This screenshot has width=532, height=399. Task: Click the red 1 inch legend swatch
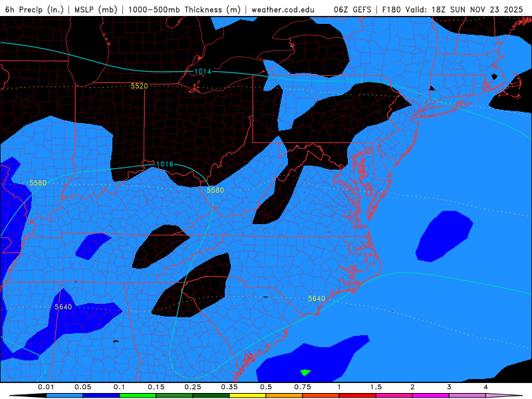pyautogui.click(x=358, y=396)
